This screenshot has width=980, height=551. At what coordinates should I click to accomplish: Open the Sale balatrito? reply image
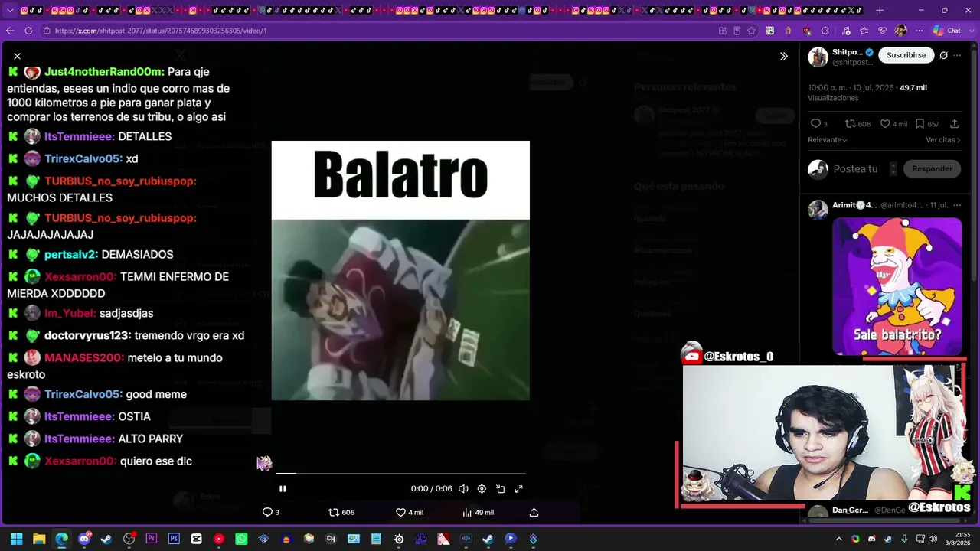[897, 286]
